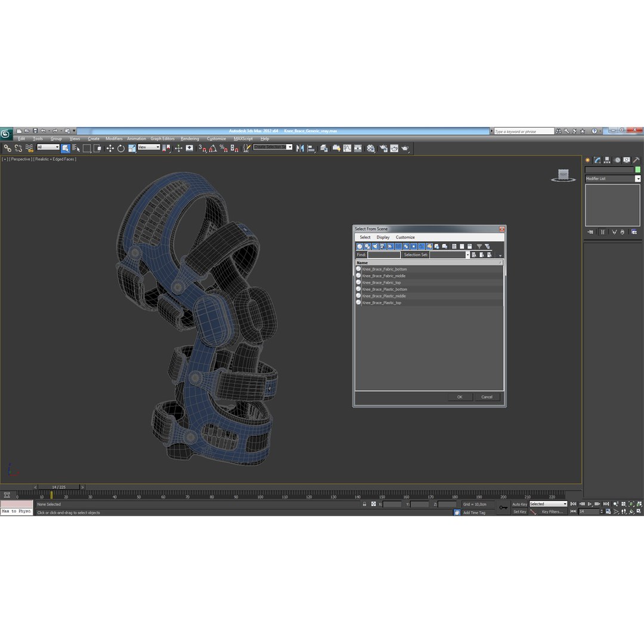Click the Mirror tool icon
This screenshot has width=644, height=644.
(300, 148)
